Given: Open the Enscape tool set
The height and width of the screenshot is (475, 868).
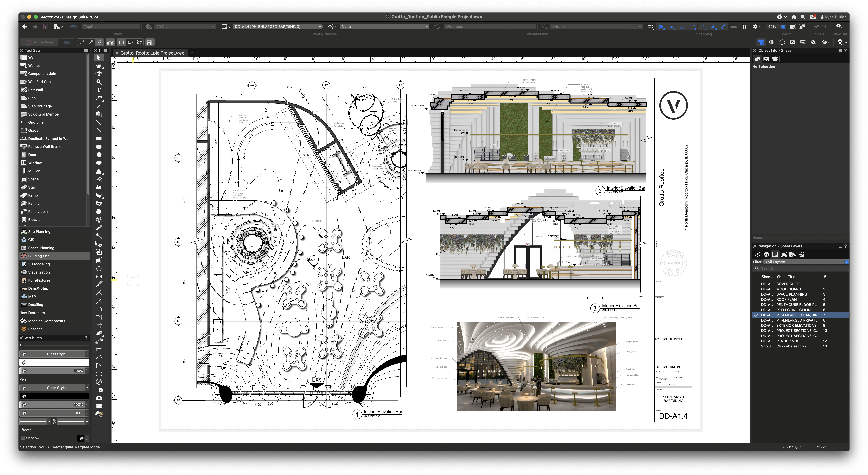Looking at the screenshot, I should point(34,329).
